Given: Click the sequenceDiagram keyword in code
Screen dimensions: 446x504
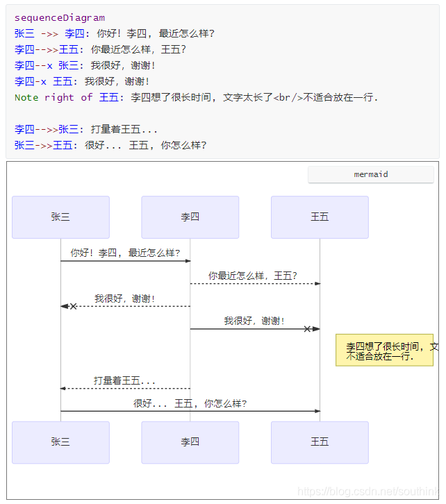Looking at the screenshot, I should (60, 17).
